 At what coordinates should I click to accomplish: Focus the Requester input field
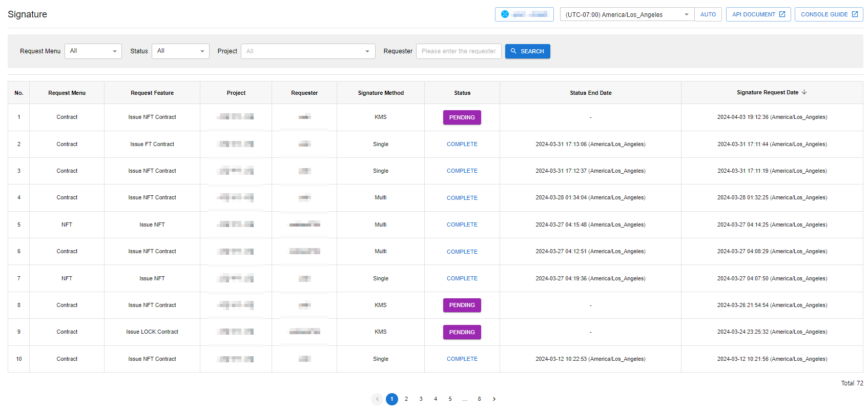tap(459, 51)
